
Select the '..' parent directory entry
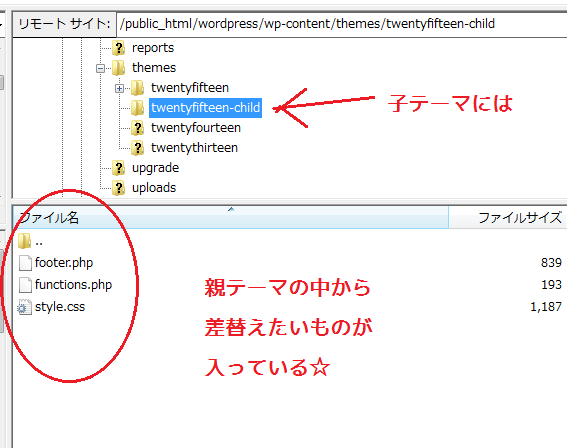pos(39,242)
